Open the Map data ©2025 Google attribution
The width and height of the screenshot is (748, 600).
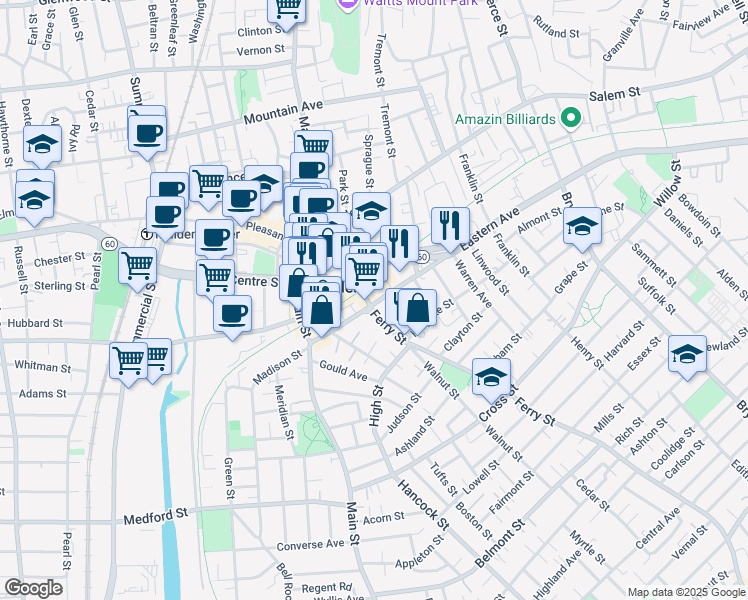tap(686, 593)
